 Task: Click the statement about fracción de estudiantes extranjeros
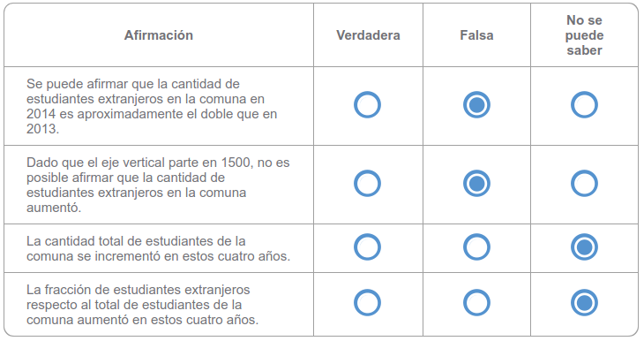click(x=143, y=305)
